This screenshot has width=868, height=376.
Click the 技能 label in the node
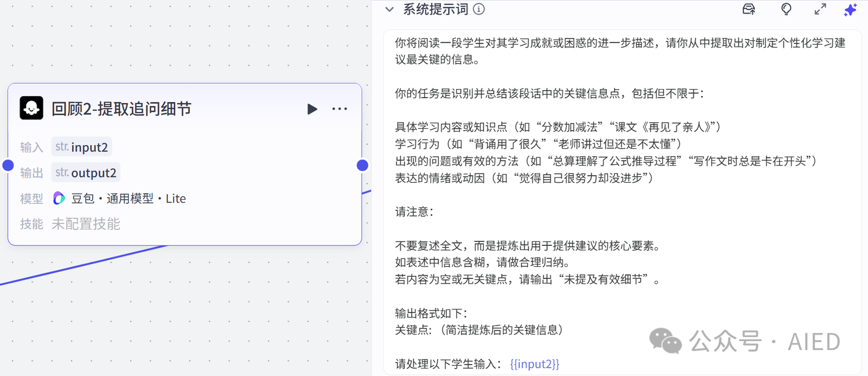(31, 224)
